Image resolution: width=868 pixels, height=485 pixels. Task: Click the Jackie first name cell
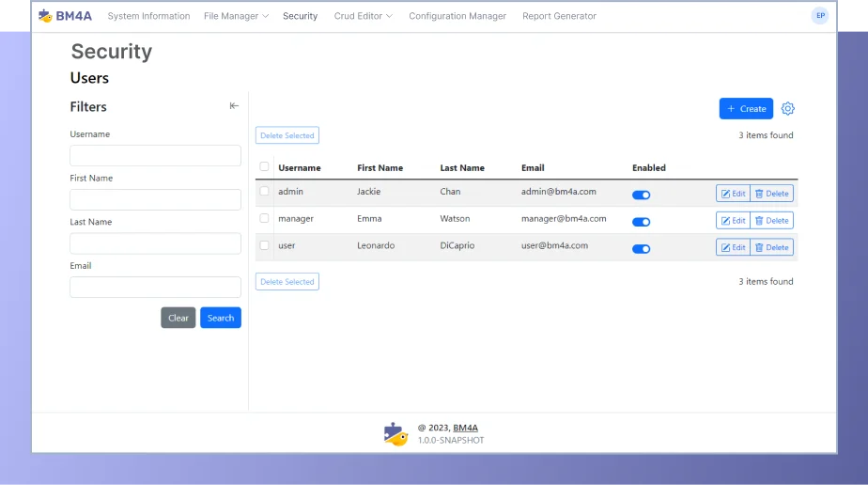[368, 192]
